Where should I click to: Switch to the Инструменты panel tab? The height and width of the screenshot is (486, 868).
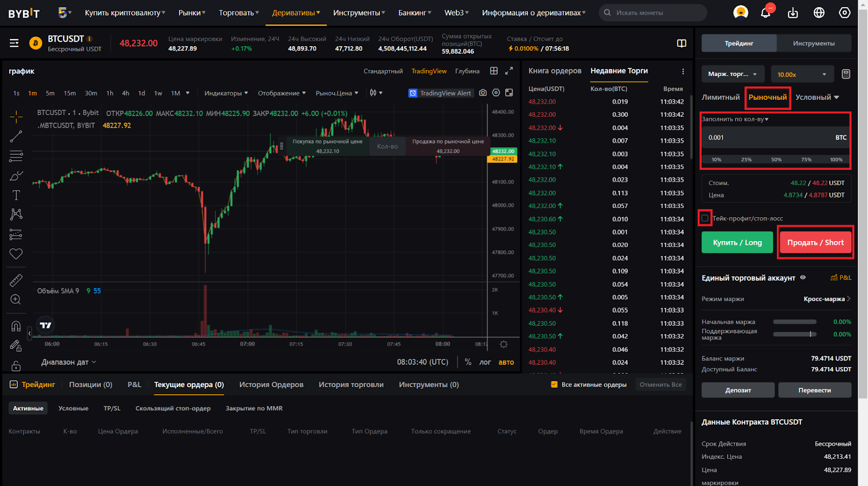pyautogui.click(x=814, y=43)
